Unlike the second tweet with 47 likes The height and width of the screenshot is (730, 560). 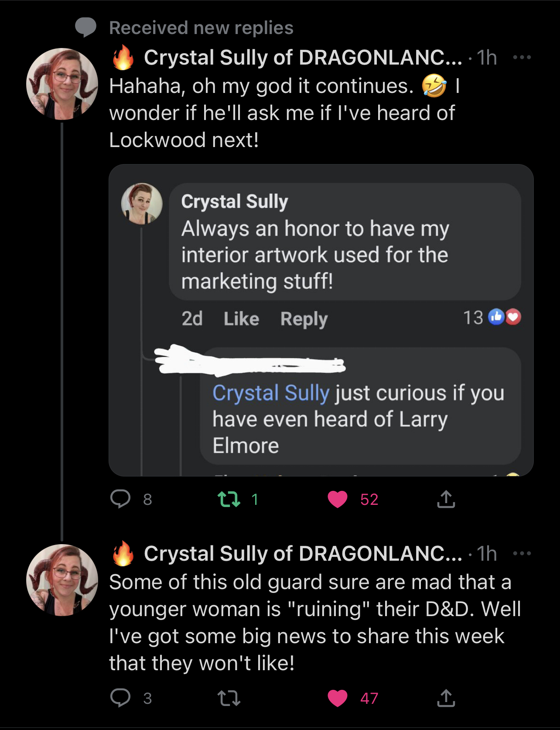point(337,698)
